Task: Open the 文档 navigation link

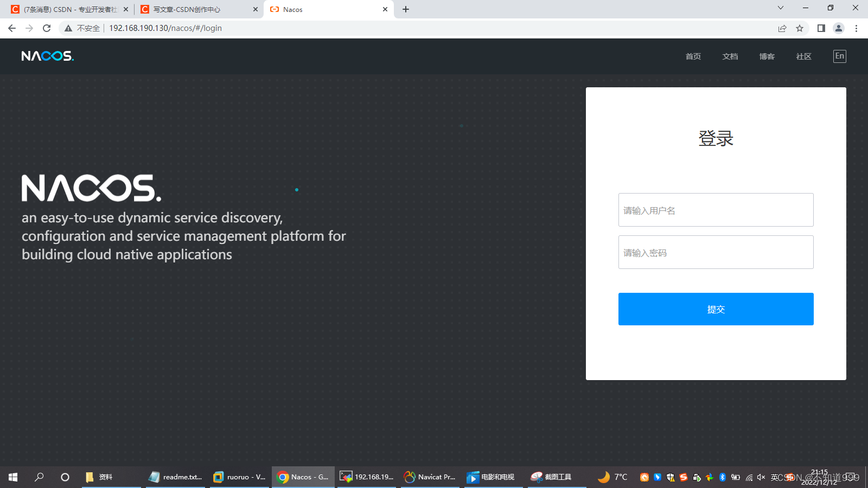Action: coord(730,56)
